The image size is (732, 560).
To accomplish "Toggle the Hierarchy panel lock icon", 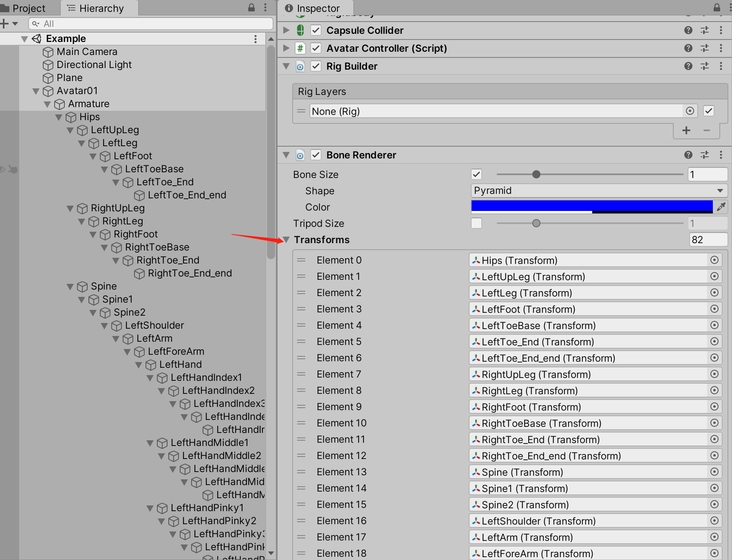I will [x=251, y=7].
